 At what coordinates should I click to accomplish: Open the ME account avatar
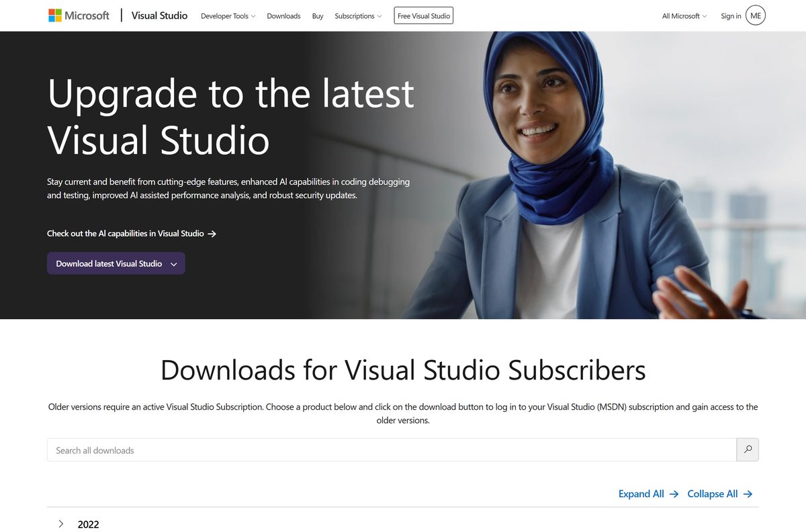click(756, 15)
